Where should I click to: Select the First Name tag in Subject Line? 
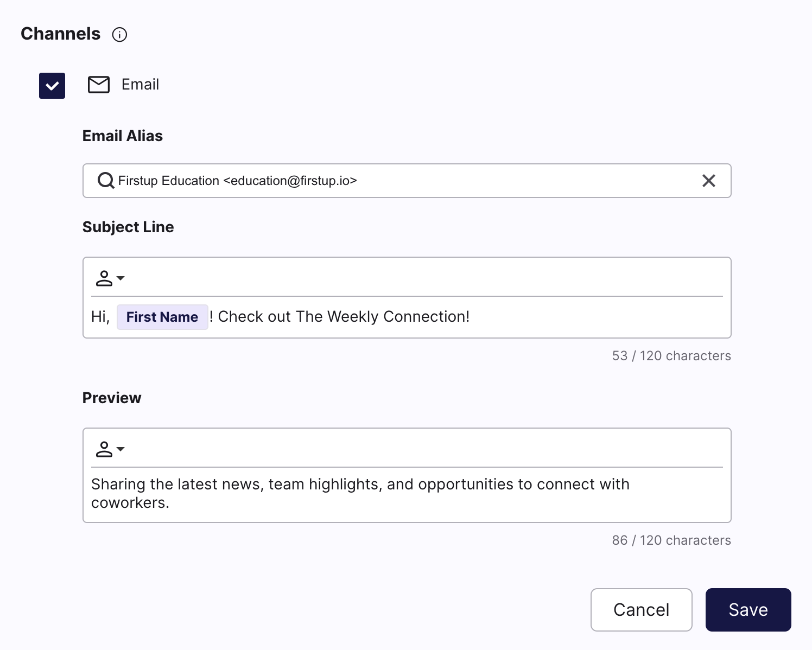tap(162, 317)
